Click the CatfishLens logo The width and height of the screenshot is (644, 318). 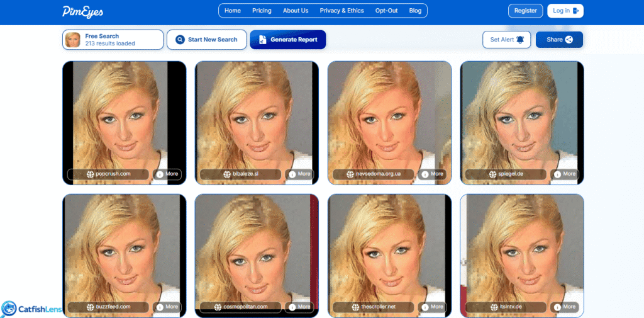point(31,309)
